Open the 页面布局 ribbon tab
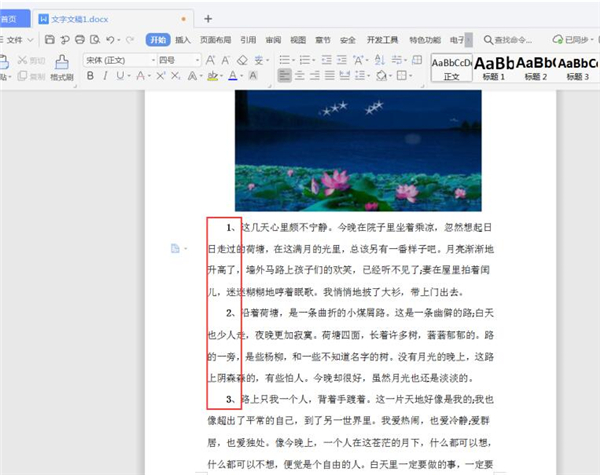 coord(216,40)
